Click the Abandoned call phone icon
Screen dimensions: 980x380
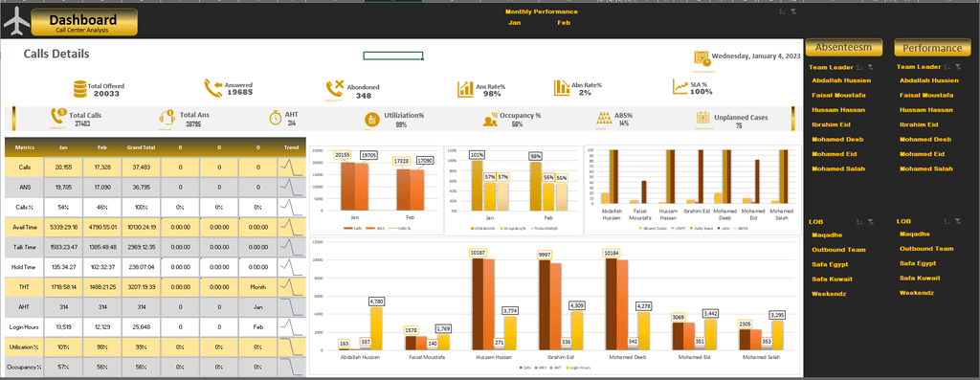335,90
